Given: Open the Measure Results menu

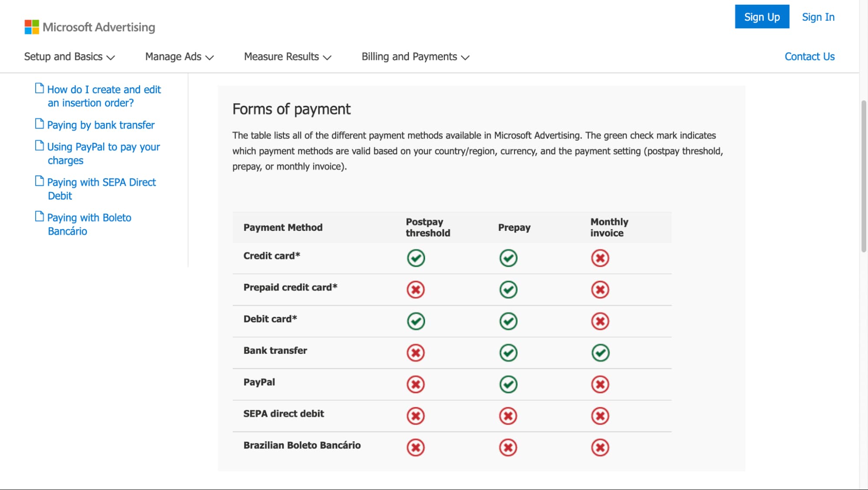Looking at the screenshot, I should (x=287, y=57).
